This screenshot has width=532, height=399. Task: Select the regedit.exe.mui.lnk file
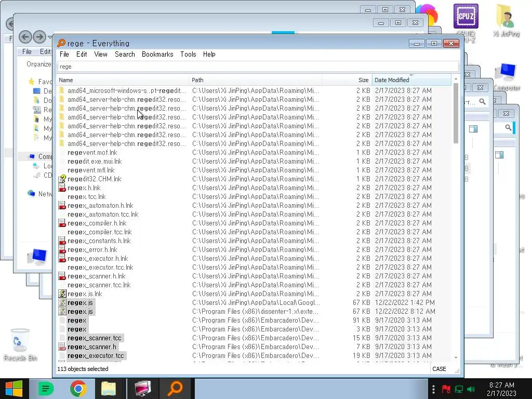tap(95, 161)
